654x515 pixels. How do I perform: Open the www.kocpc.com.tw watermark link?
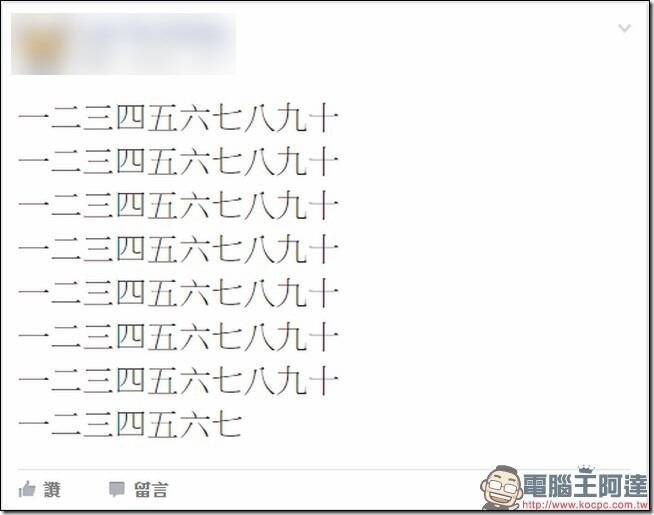point(585,505)
